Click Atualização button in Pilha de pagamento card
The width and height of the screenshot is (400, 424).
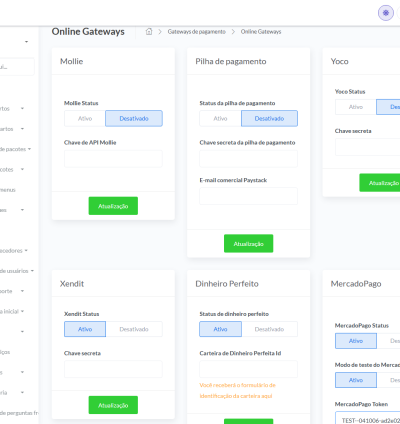[x=248, y=244]
